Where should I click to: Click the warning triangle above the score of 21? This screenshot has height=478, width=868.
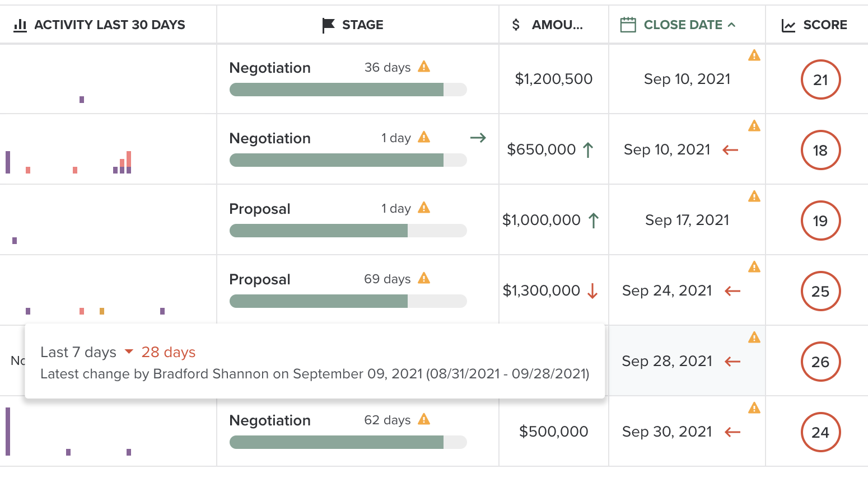(x=754, y=55)
